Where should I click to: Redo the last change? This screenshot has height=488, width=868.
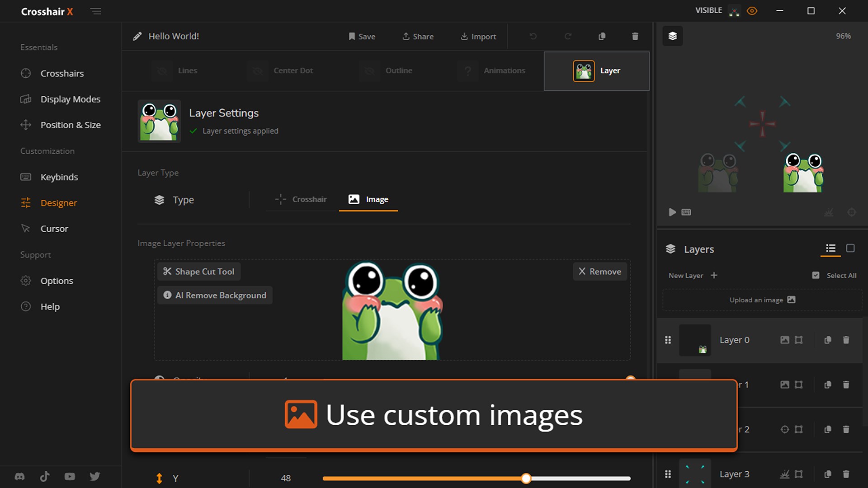(568, 36)
